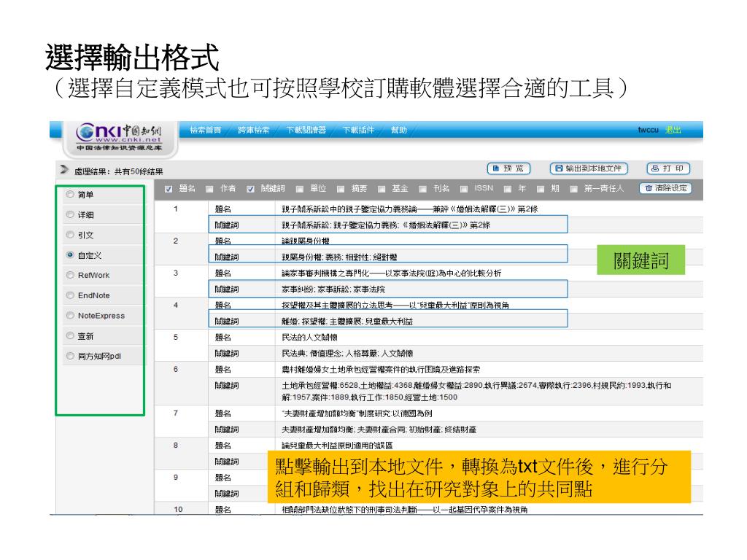
Task: Click title 論兒童最大利益原則適用的誤區
Action: point(337,446)
